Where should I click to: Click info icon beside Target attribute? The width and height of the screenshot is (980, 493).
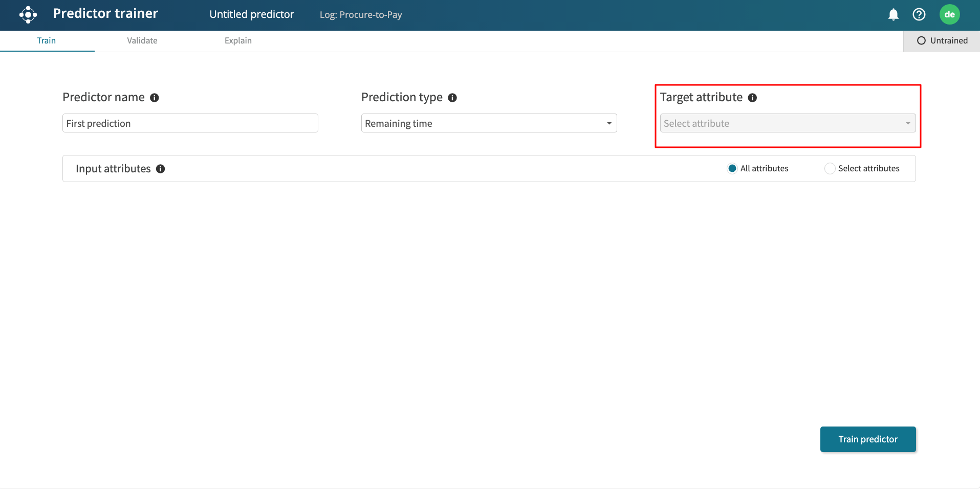752,98
